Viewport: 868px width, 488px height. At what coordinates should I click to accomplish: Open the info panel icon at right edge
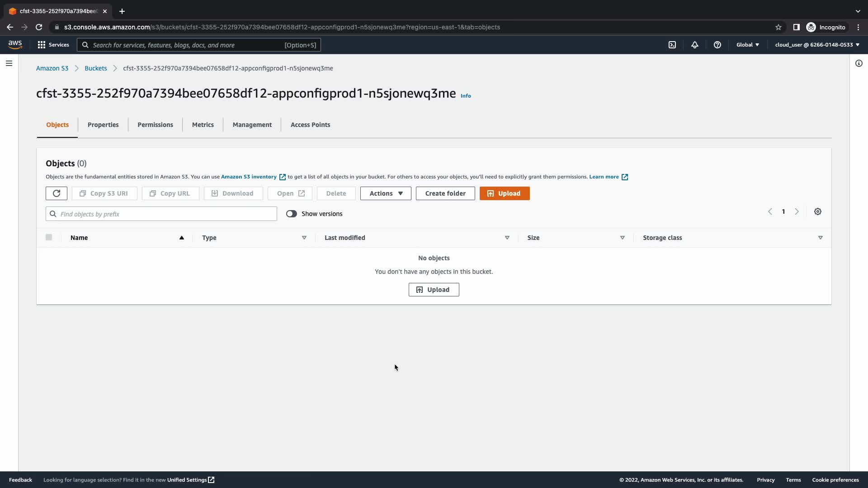(859, 63)
